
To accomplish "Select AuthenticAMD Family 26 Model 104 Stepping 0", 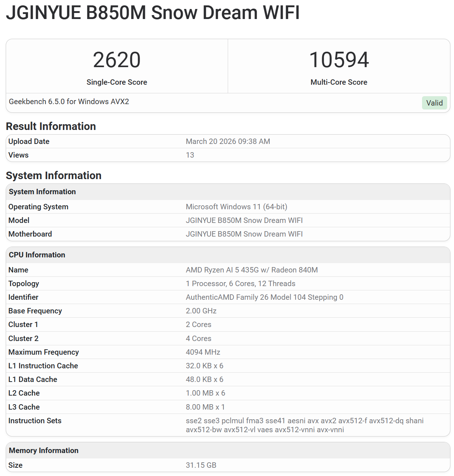I will coord(264,297).
